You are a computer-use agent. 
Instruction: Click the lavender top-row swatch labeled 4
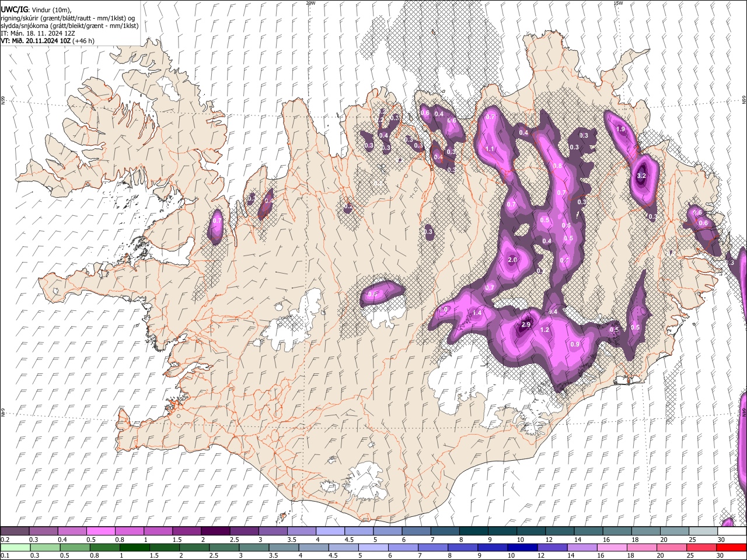[x=330, y=531]
